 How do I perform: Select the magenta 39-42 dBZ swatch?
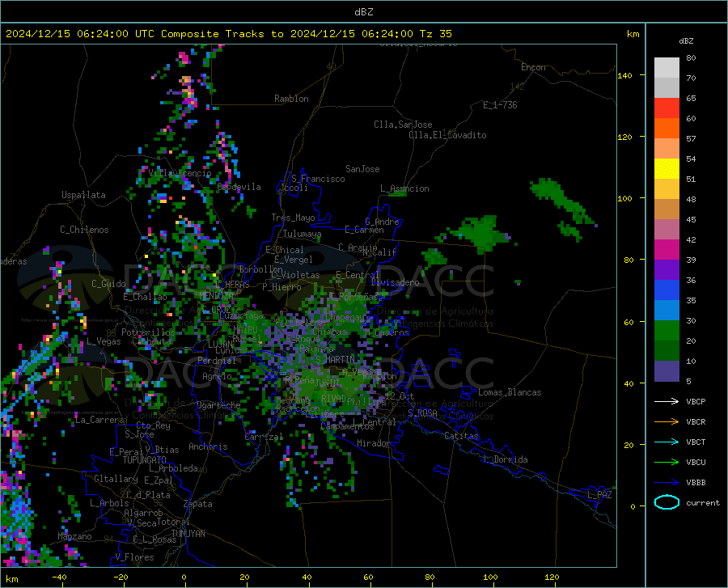coord(667,249)
